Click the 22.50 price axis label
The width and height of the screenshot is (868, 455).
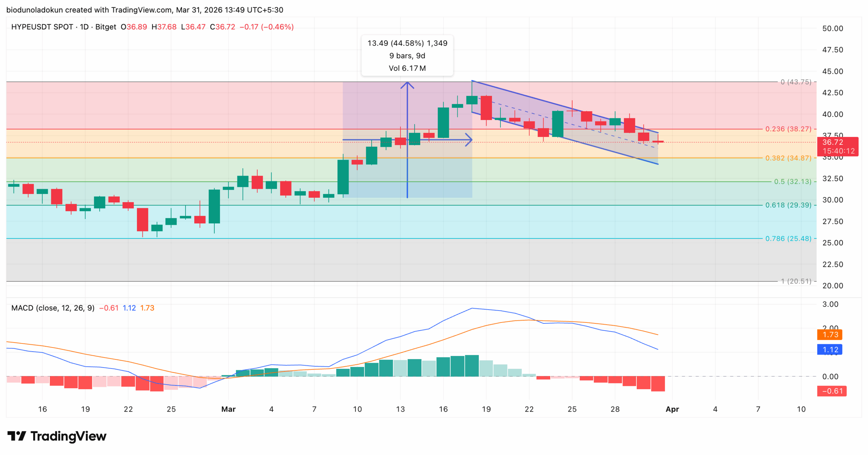point(832,264)
